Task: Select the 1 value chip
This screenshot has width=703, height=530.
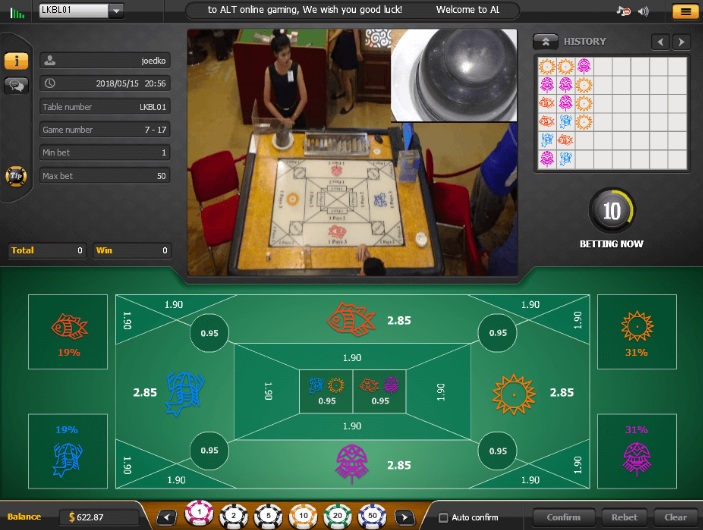Action: click(x=198, y=516)
